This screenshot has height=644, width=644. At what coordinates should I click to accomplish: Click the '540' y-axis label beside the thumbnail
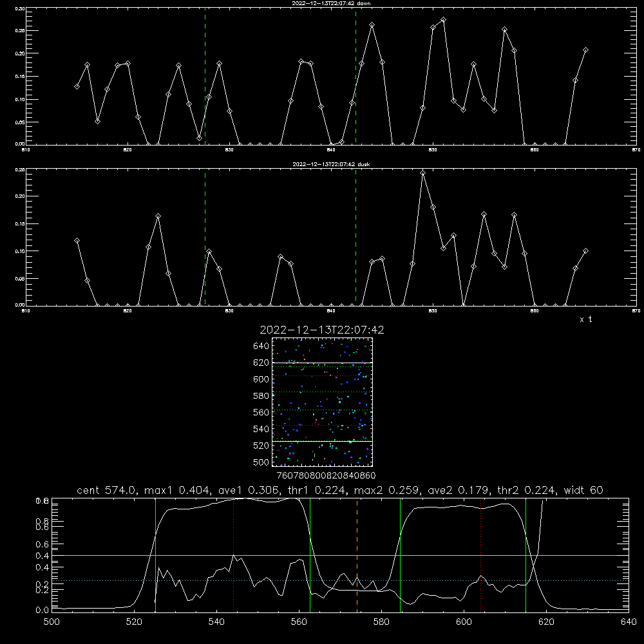(x=261, y=429)
